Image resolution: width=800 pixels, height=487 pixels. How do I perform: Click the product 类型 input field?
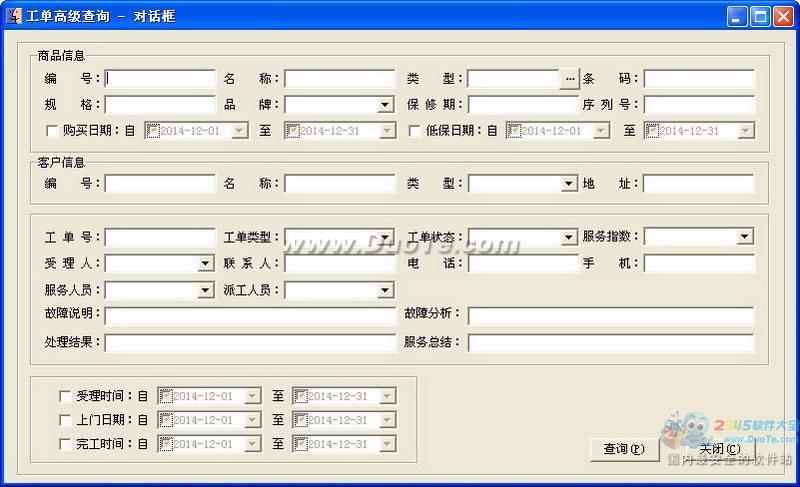[x=514, y=79]
